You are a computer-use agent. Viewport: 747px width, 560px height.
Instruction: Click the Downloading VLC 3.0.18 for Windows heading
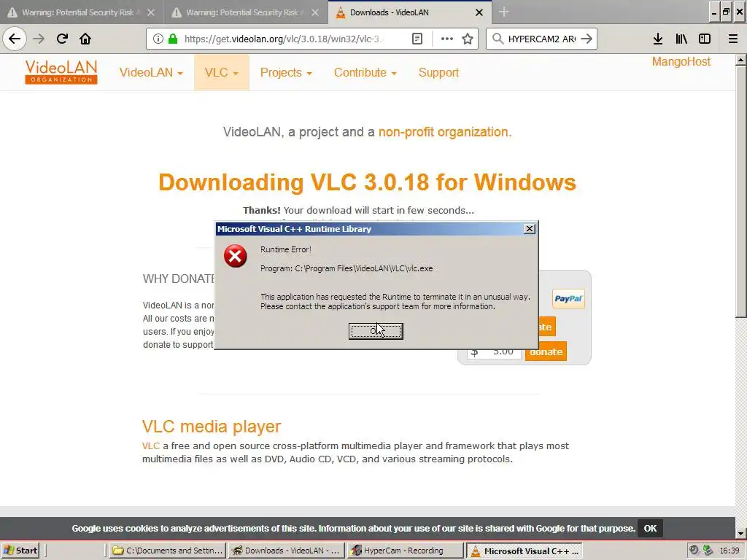pos(368,182)
